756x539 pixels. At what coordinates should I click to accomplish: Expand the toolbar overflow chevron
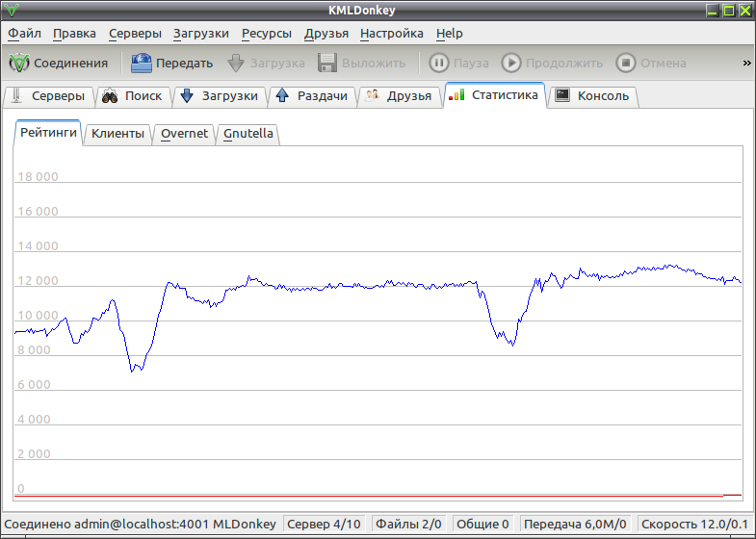coord(746,64)
